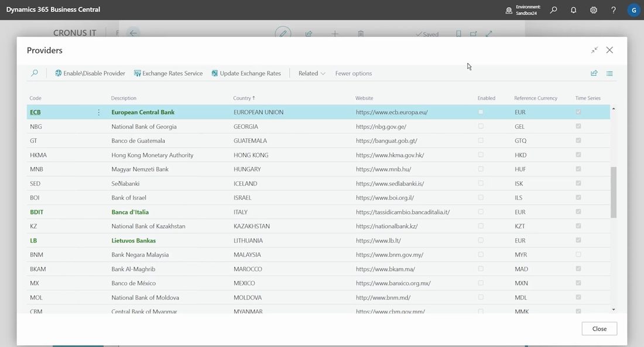The image size is (644, 347).
Task: Click the Time Series column header
Action: (588, 98)
